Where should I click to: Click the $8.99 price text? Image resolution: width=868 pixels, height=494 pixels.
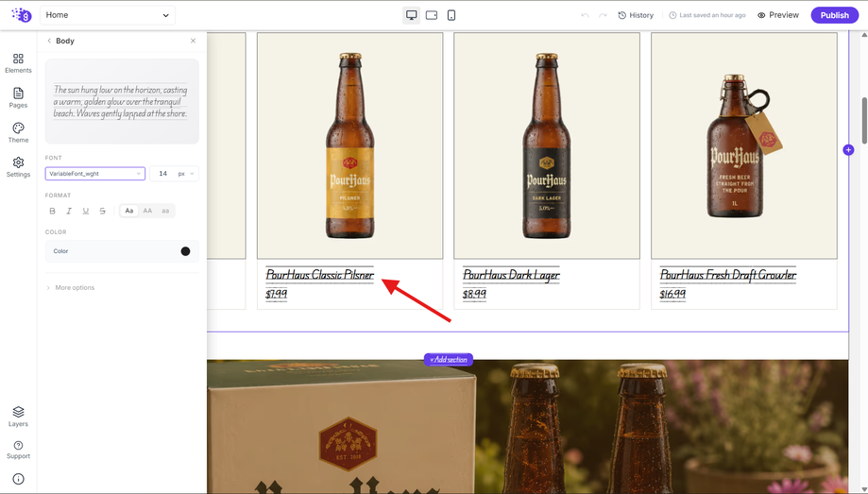coord(474,294)
